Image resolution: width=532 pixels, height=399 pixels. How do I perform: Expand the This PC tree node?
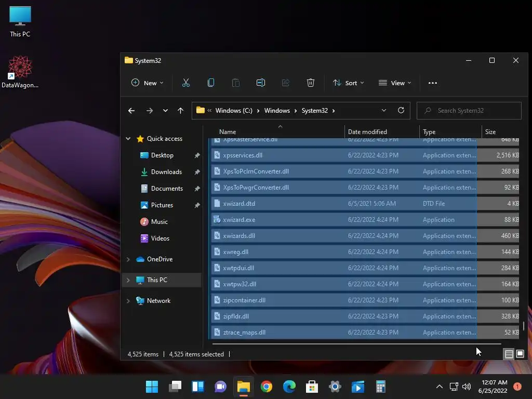[x=128, y=280]
